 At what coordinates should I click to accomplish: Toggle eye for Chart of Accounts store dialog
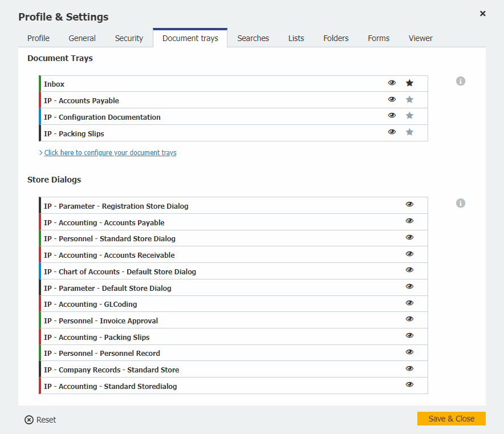pos(409,270)
